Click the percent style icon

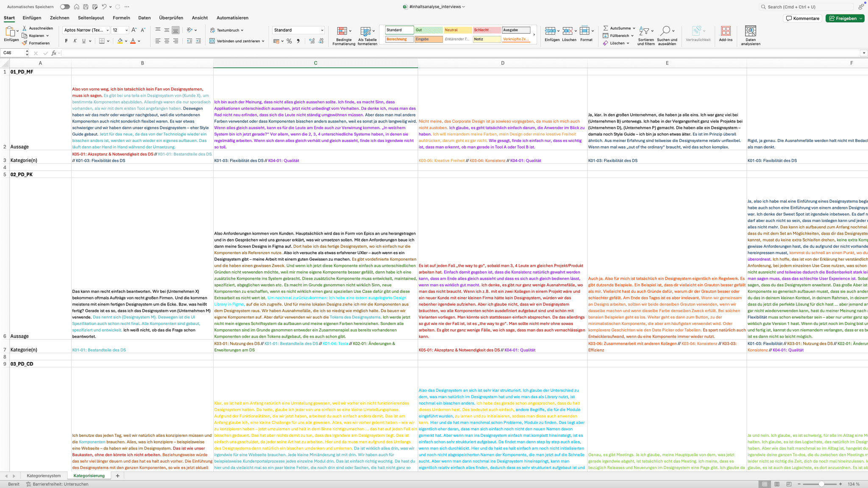[x=289, y=41]
